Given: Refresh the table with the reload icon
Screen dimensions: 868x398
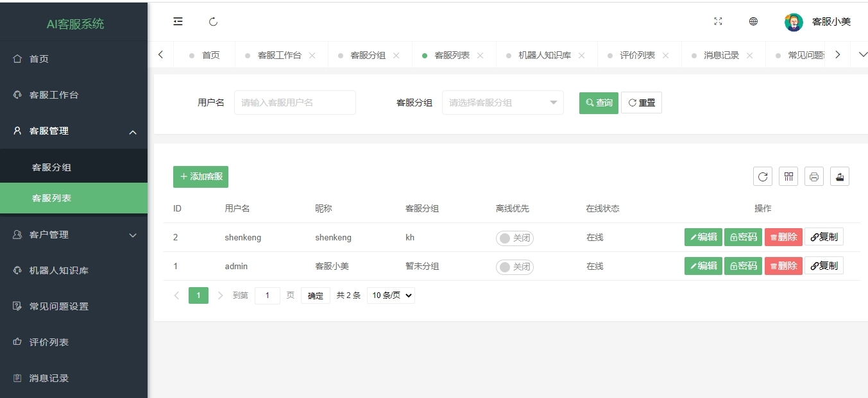Looking at the screenshot, I should click(x=762, y=177).
